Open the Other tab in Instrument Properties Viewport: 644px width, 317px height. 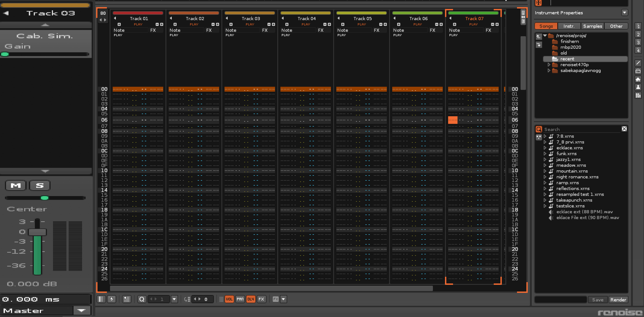(x=616, y=26)
